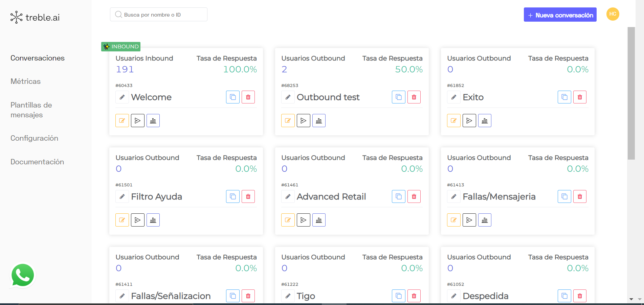This screenshot has width=644, height=305.
Task: Open the Documentación page
Action: pyautogui.click(x=37, y=162)
